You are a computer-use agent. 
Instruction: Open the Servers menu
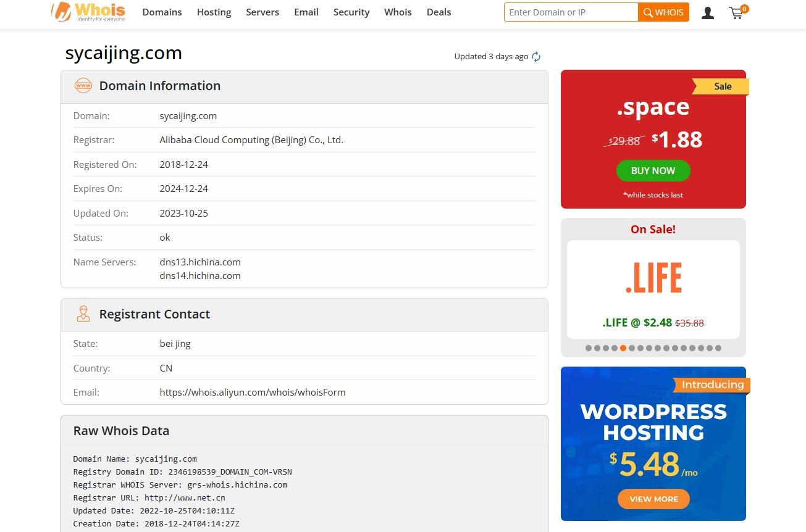tap(262, 12)
